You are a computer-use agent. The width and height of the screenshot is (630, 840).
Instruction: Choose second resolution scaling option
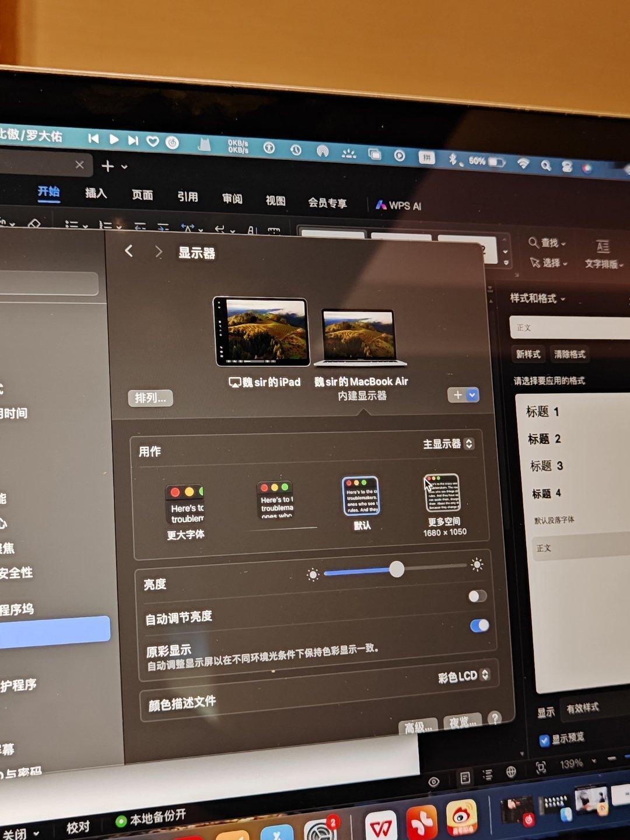[x=275, y=499]
